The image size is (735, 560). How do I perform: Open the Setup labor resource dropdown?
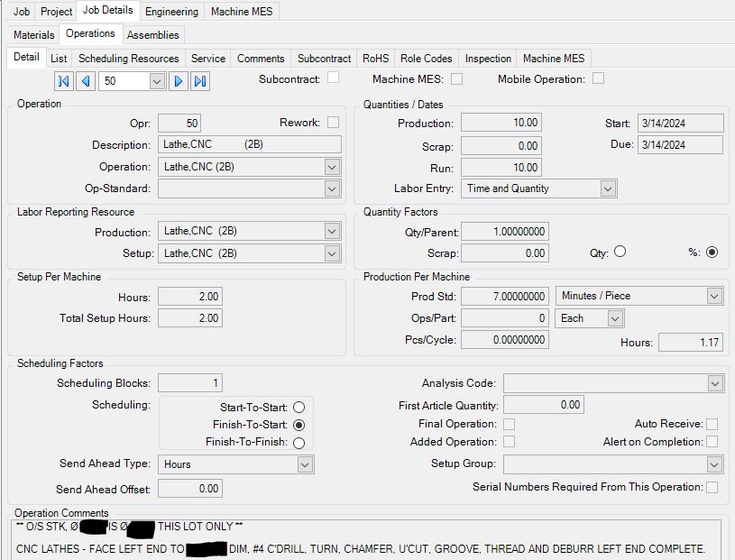[x=332, y=253]
